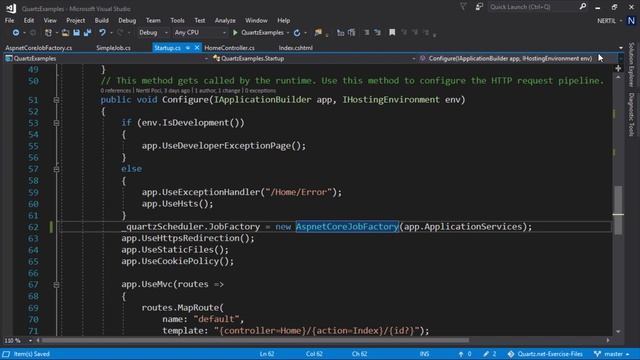Open the Analyze menu
The image size is (640, 360).
[x=225, y=20]
